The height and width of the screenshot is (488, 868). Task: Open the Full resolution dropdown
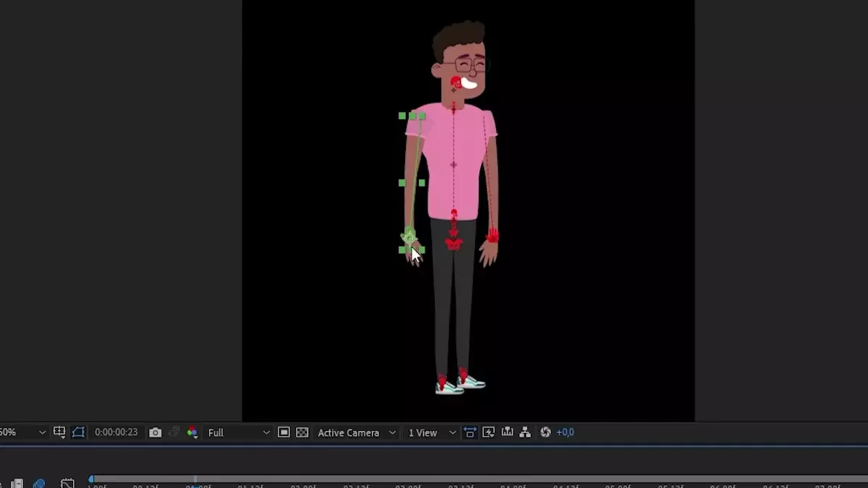[238, 432]
